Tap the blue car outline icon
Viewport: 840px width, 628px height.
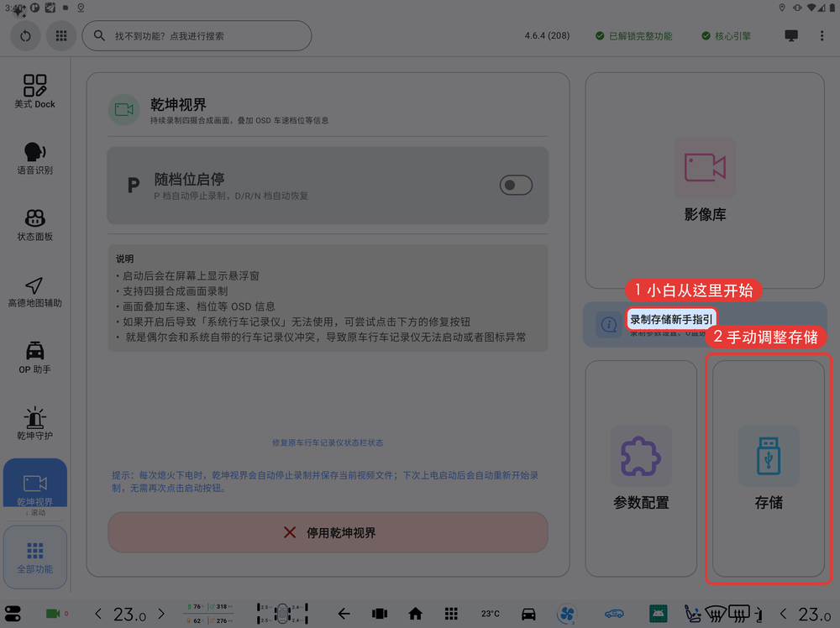(x=614, y=614)
